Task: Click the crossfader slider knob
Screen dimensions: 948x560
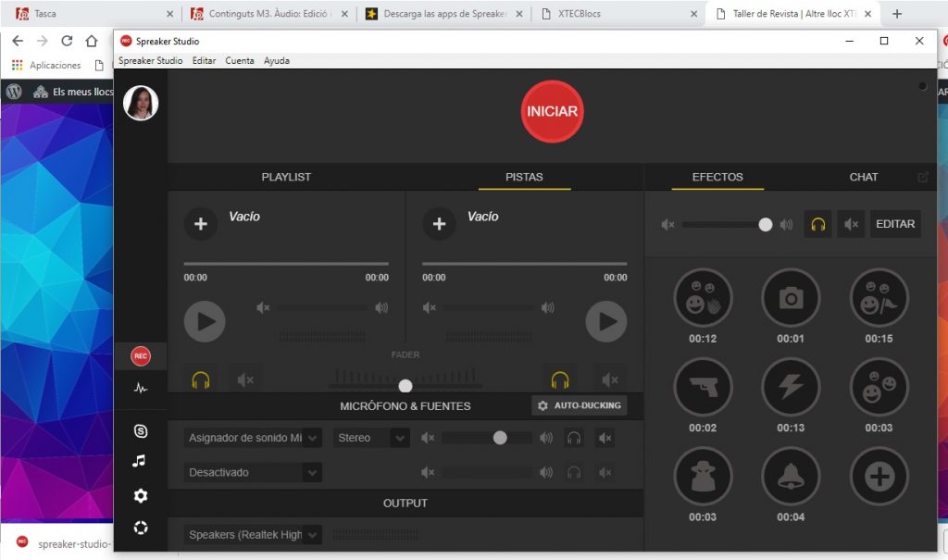Action: (405, 385)
